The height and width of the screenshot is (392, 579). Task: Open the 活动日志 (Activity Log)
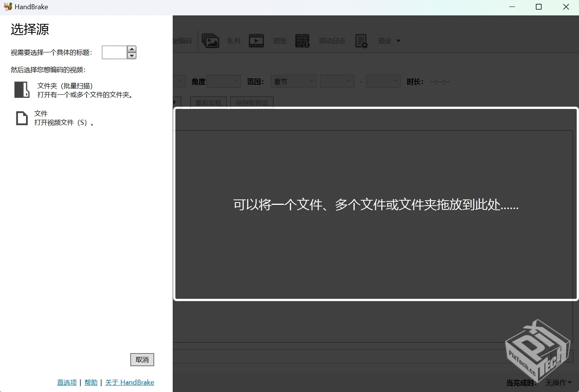[x=332, y=40]
